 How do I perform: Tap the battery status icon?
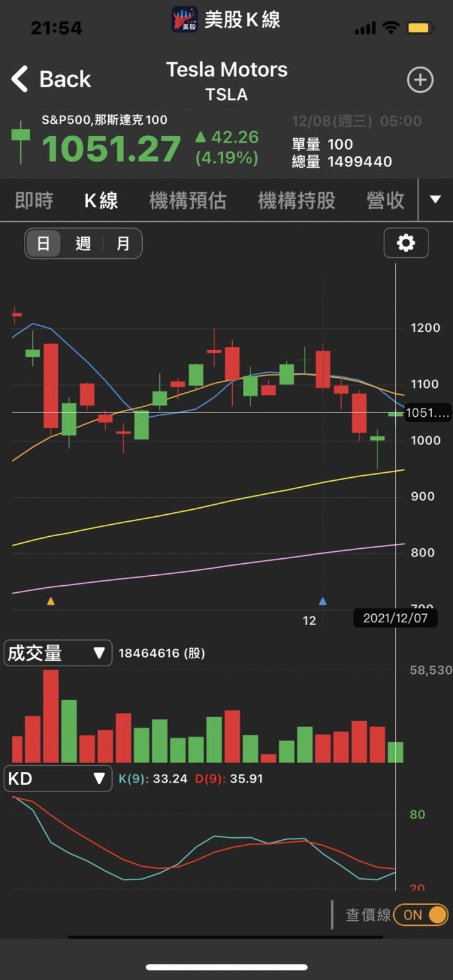click(419, 28)
